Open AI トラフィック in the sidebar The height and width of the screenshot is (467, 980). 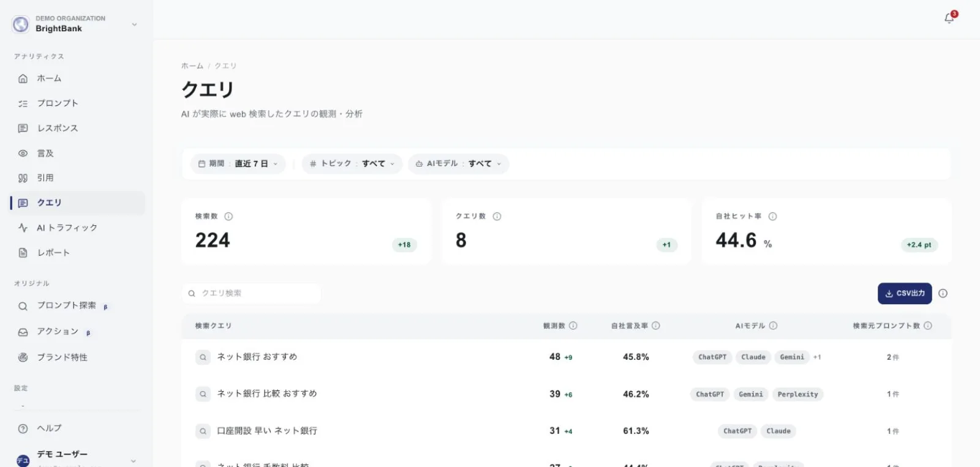click(78, 228)
